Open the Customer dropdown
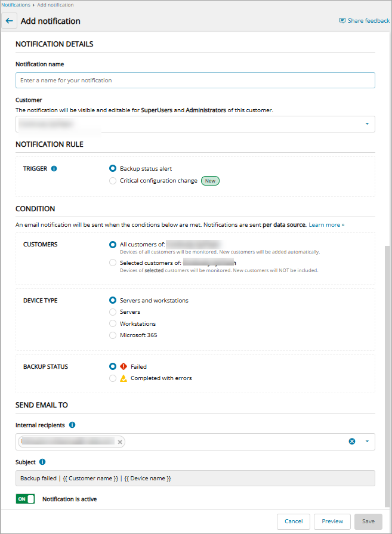Viewport: 392px width, 534px height. click(x=366, y=124)
